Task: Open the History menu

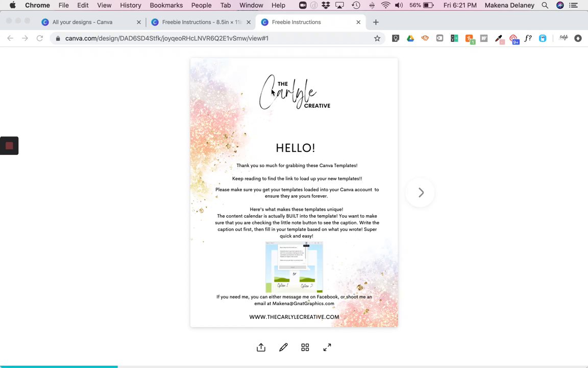Action: pyautogui.click(x=131, y=5)
